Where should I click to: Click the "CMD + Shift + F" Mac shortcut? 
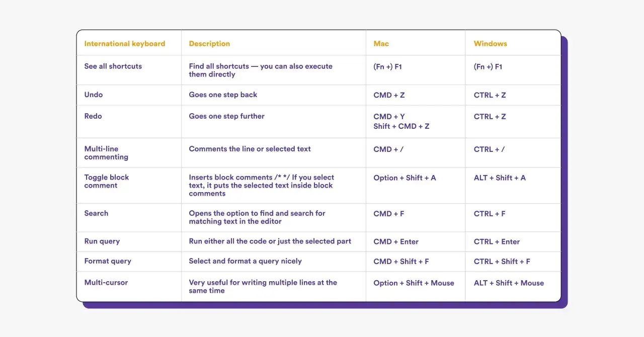401,262
